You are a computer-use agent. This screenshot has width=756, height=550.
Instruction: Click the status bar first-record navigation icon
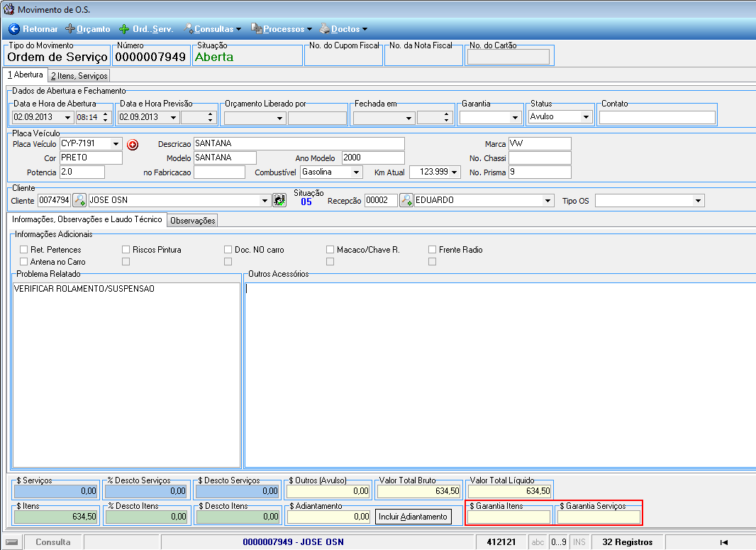pyautogui.click(x=723, y=542)
